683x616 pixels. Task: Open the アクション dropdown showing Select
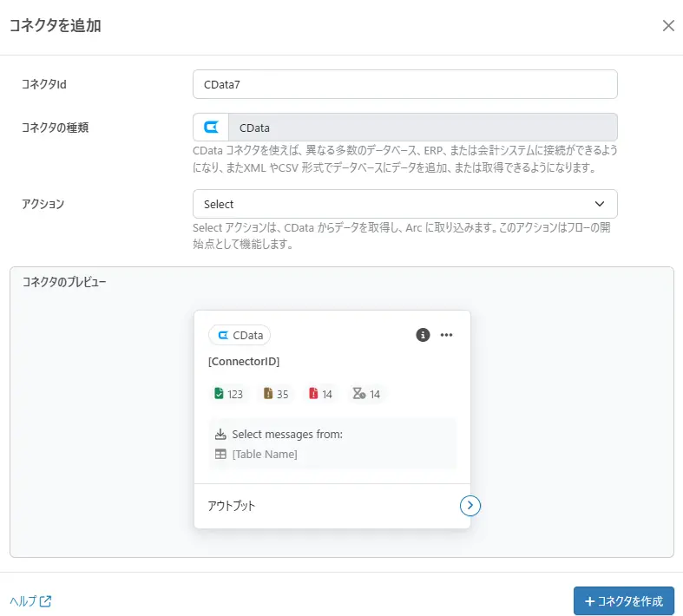pyautogui.click(x=404, y=204)
